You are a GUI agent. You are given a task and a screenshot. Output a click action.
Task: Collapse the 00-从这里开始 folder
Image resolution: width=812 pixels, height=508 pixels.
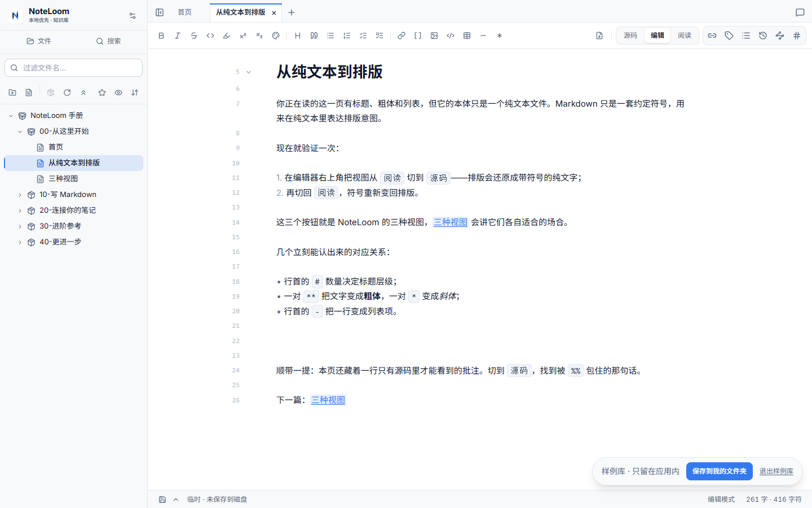[20, 132]
